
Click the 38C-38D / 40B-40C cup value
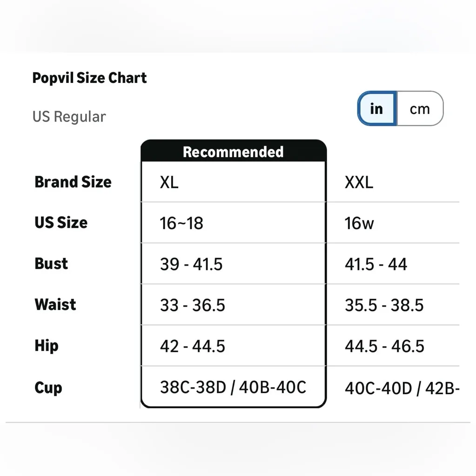coord(233,387)
